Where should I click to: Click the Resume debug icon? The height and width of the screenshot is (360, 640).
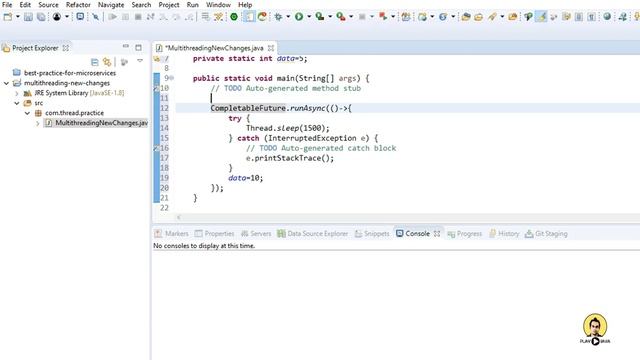(x=112, y=17)
